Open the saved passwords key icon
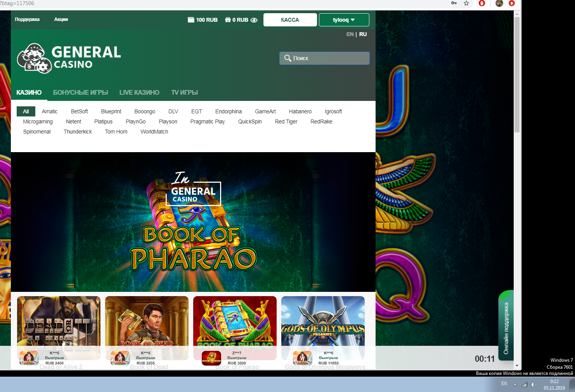575x392 pixels. pyautogui.click(x=454, y=3)
